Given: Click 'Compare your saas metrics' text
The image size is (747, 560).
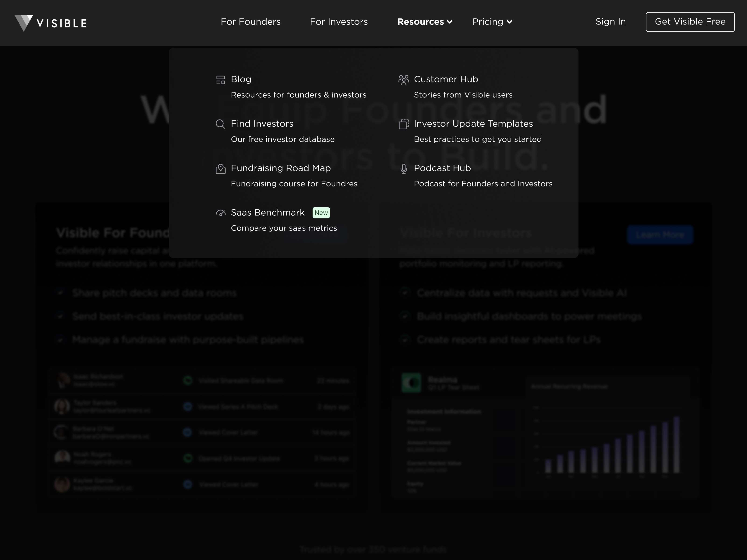Looking at the screenshot, I should point(284,228).
